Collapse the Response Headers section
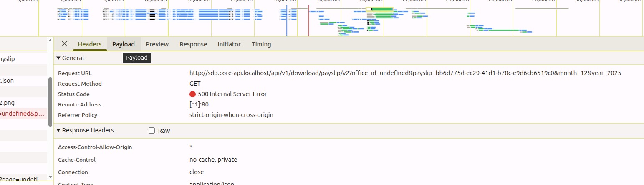The height and width of the screenshot is (185, 644). (x=85, y=130)
